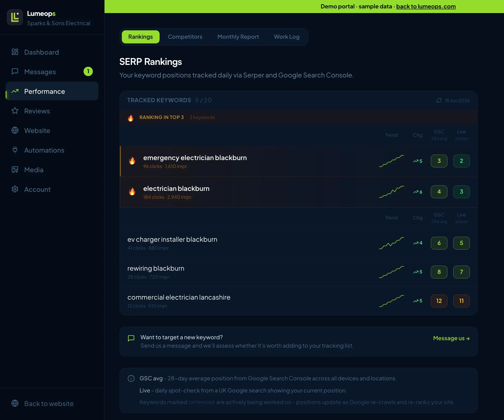Click change arrow 6 on electrician blackburn row
This screenshot has height=420, width=504.
pyautogui.click(x=418, y=192)
